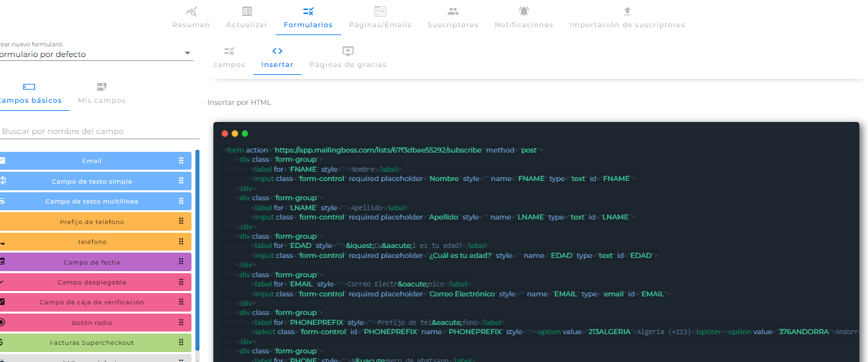This screenshot has height=362, width=868.
Task: Click drag handle on Campo de caja de verificación
Action: 181,302
